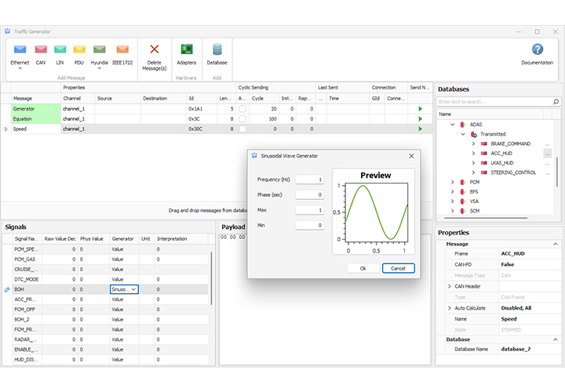Expand the CAN Header property
Viewport: 565px width, 392px height.
pos(450,286)
